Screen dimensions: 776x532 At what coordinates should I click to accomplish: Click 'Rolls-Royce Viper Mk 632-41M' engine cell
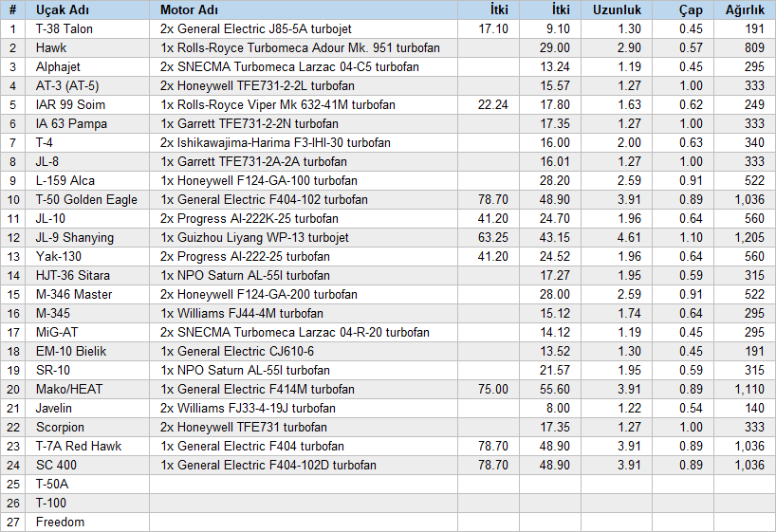(x=304, y=105)
